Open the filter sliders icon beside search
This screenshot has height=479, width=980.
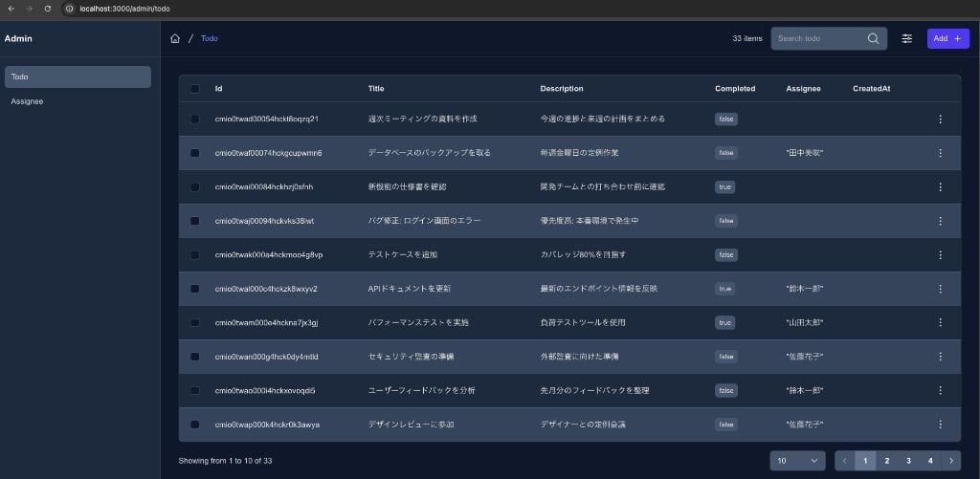coord(907,38)
